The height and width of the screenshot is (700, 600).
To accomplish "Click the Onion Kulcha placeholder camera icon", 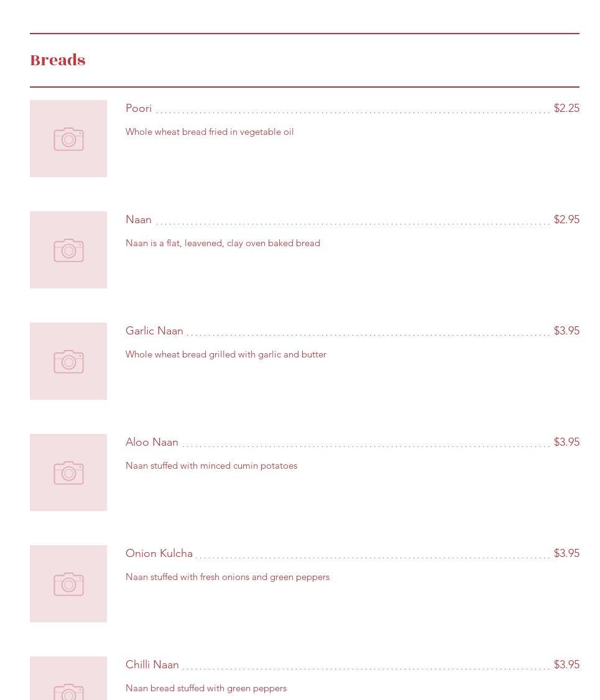I will tap(68, 584).
